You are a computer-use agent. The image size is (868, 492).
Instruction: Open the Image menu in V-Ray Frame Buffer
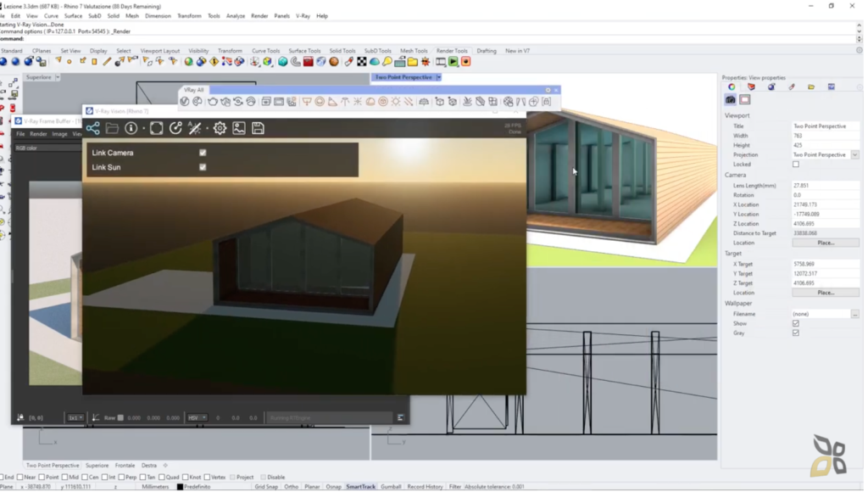point(60,134)
